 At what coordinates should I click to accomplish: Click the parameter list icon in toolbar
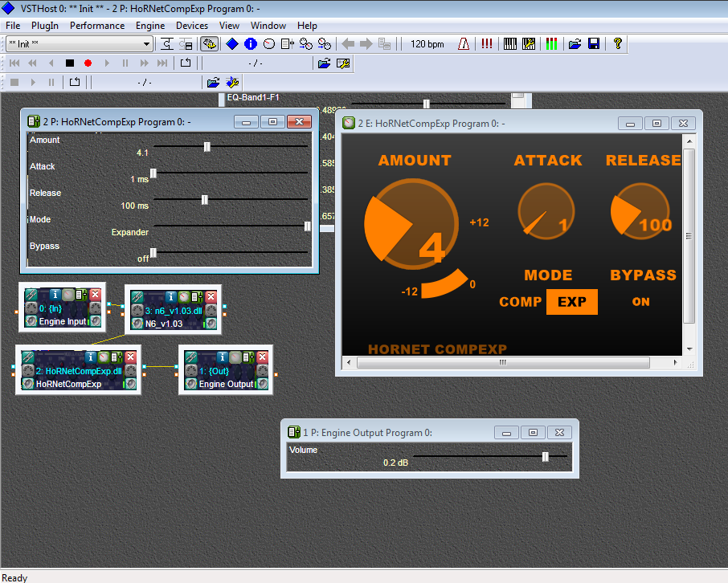tap(288, 44)
